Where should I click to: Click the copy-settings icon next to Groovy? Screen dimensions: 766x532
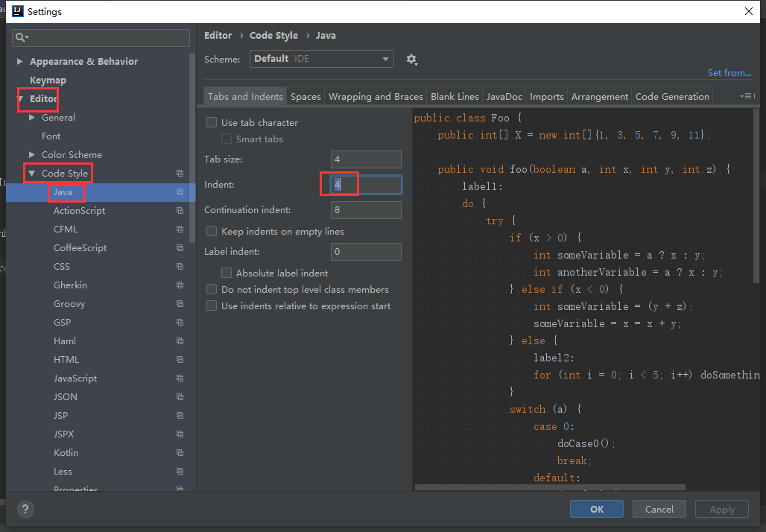click(x=180, y=303)
